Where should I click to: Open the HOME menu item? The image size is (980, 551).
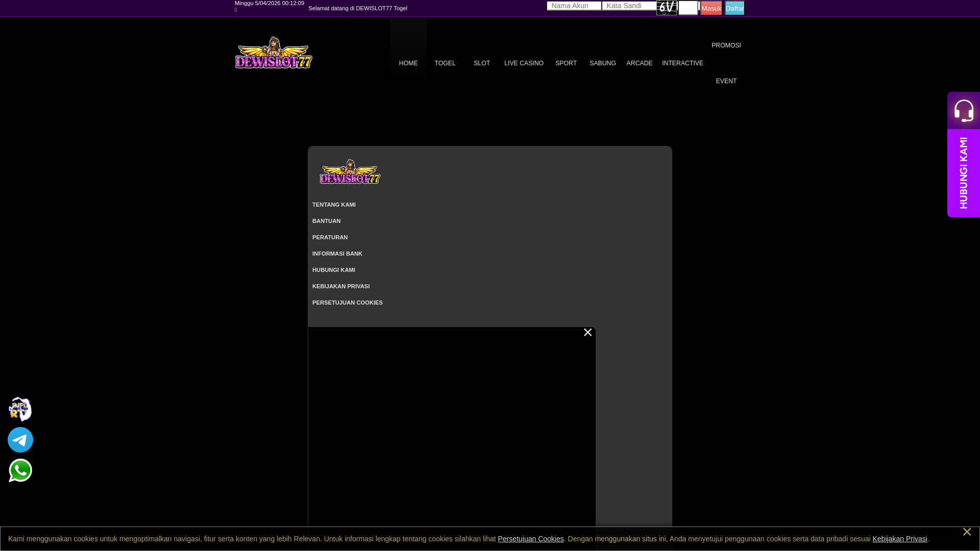[408, 63]
